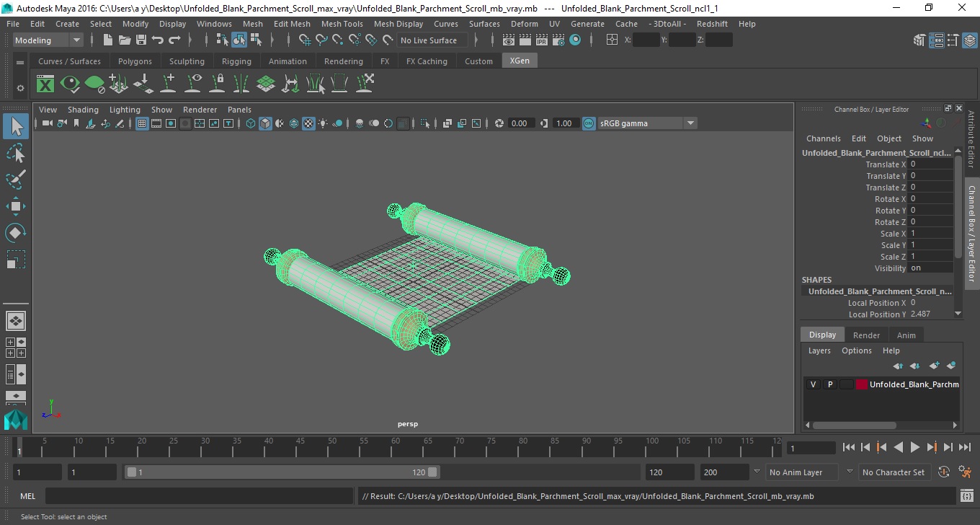The image size is (980, 525).
Task: Toggle layer visibility V box
Action: [813, 384]
